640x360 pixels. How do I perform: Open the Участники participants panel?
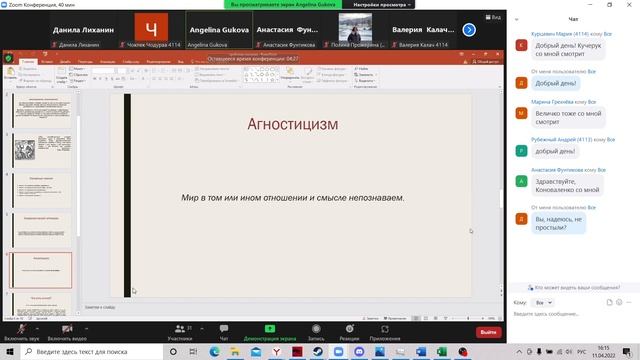pyautogui.click(x=180, y=332)
